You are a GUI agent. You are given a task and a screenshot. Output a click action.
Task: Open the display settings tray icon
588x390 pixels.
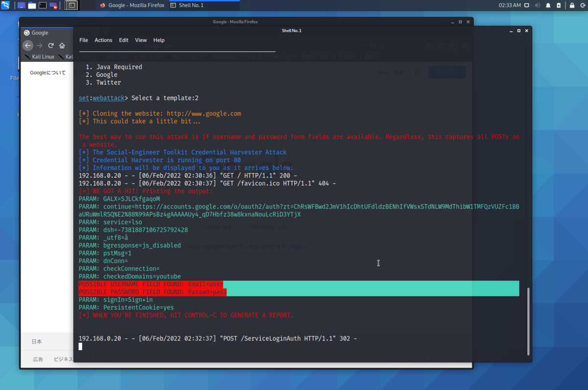(x=527, y=5)
